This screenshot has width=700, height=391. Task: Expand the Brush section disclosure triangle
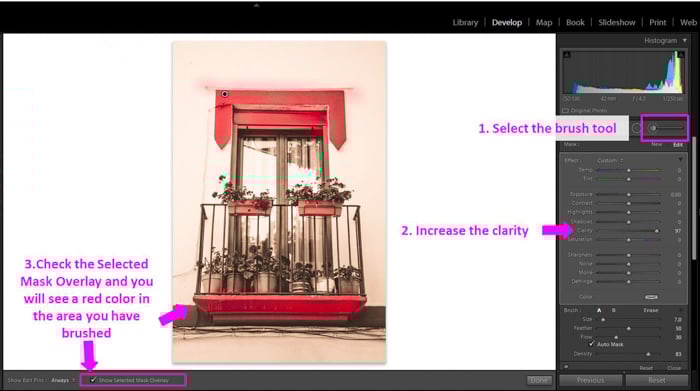pos(681,310)
